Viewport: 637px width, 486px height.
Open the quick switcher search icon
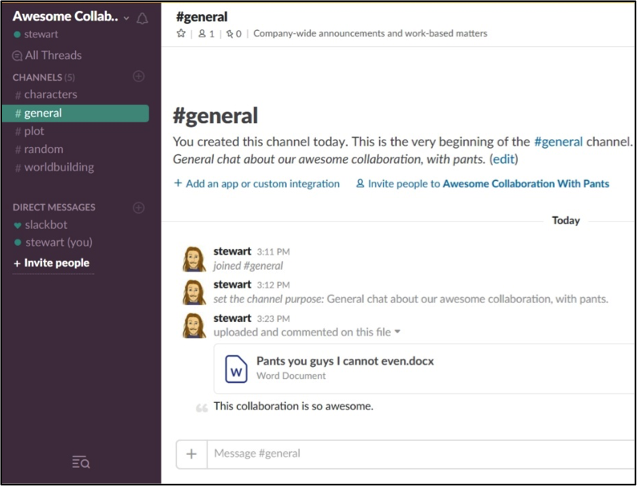[81, 462]
